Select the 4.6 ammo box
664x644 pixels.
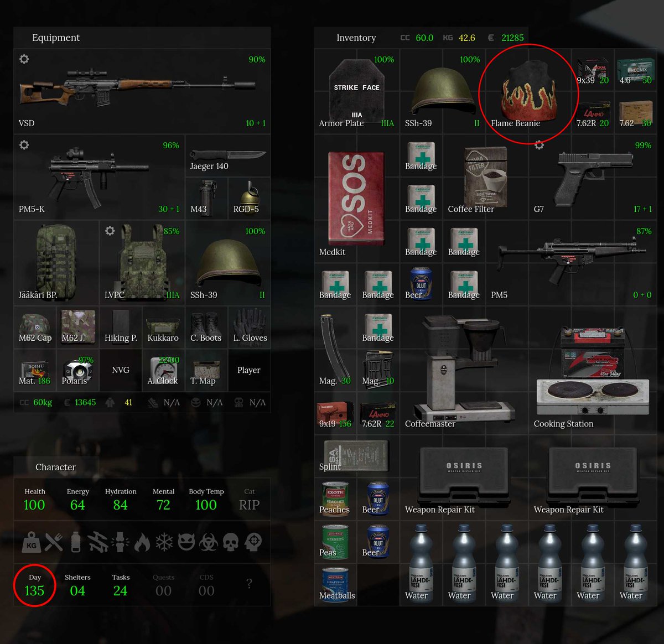click(x=635, y=70)
